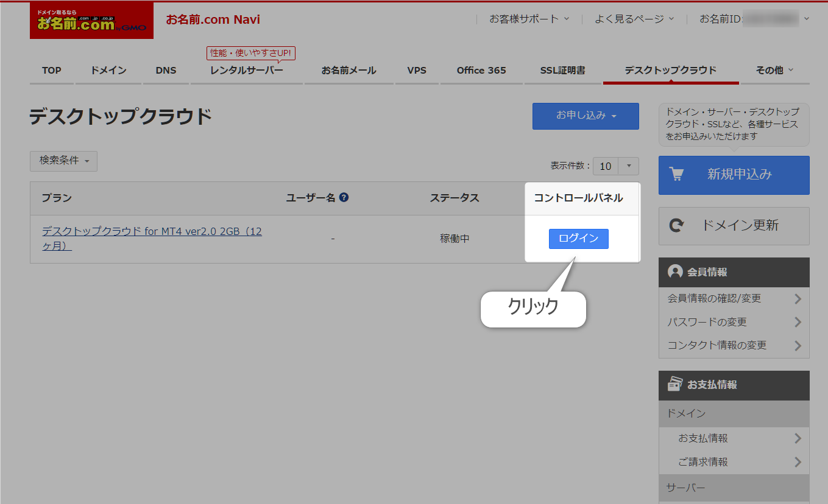The width and height of the screenshot is (828, 504).
Task: Switch to the VPS tab
Action: pyautogui.click(x=417, y=71)
